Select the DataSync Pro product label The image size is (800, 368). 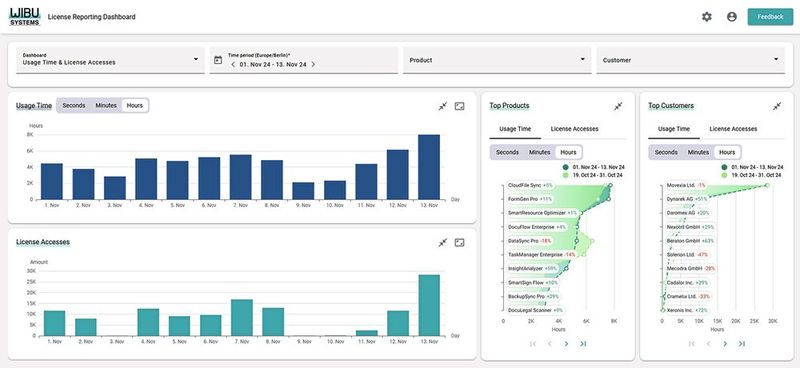pos(530,240)
